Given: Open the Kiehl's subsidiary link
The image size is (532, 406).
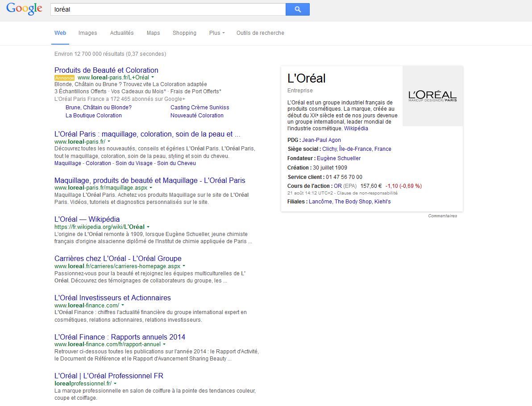Looking at the screenshot, I should tap(382, 202).
